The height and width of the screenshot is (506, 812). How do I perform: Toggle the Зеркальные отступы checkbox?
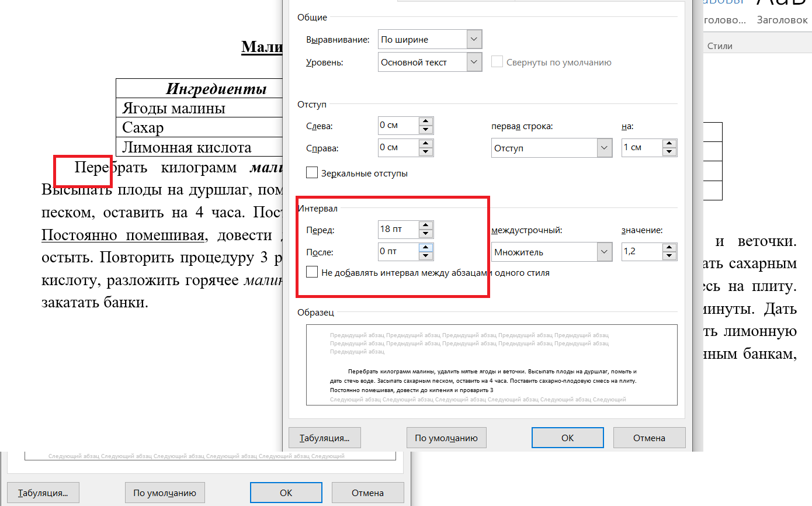[312, 173]
